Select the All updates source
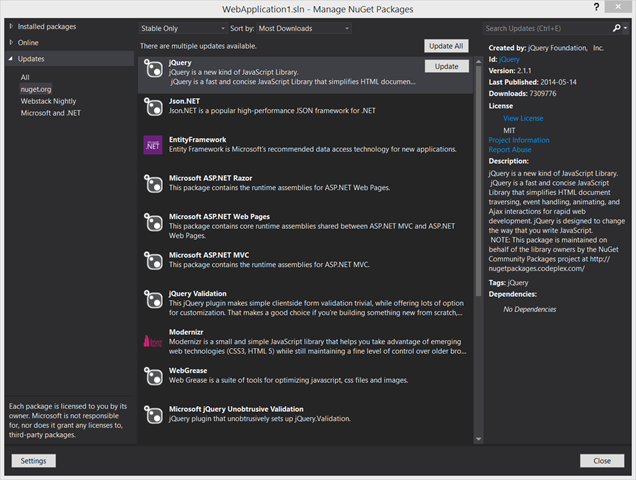Screen dimensions: 636x480 pyautogui.click(x=25, y=77)
